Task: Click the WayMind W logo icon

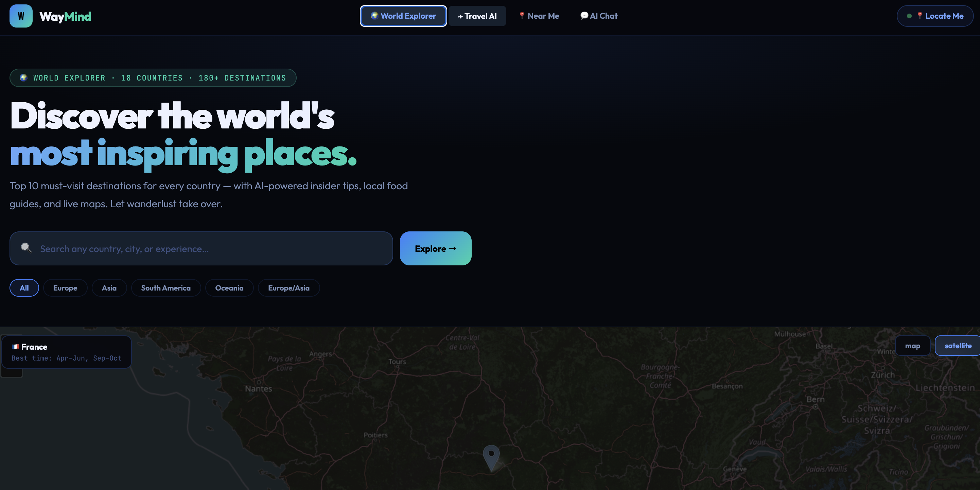Action: tap(21, 16)
